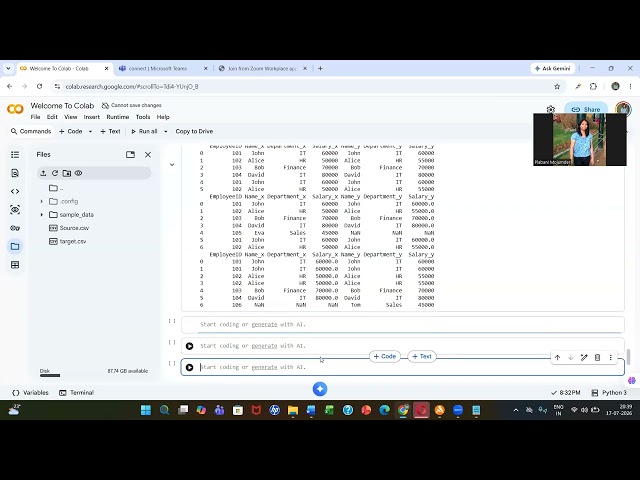Delete the selected cell
The width and height of the screenshot is (640, 480).
click(597, 358)
